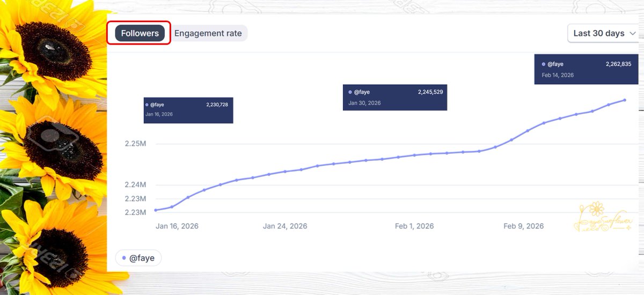Image resolution: width=644 pixels, height=295 pixels.
Task: Click the Jan 30, 2026 tooltip showing 2,245,529
Action: click(395, 98)
